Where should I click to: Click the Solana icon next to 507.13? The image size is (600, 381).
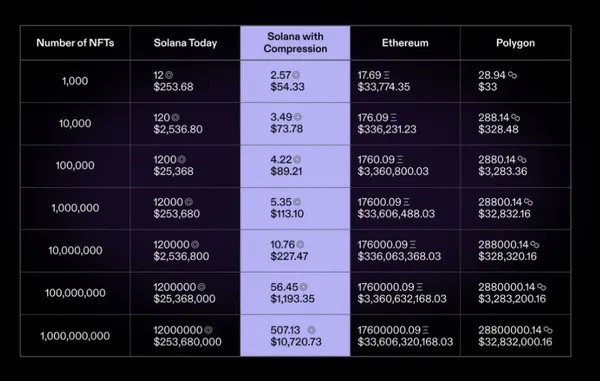(x=311, y=330)
